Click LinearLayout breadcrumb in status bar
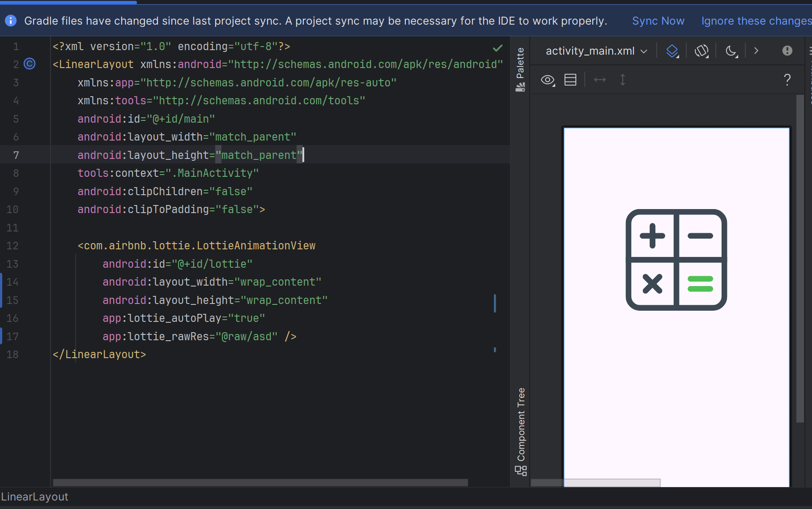812x509 pixels. [x=35, y=497]
